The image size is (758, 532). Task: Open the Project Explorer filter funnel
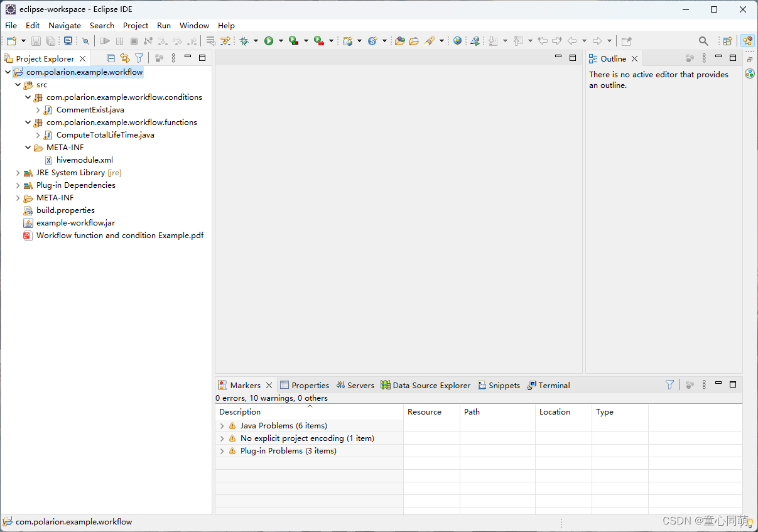tap(139, 58)
